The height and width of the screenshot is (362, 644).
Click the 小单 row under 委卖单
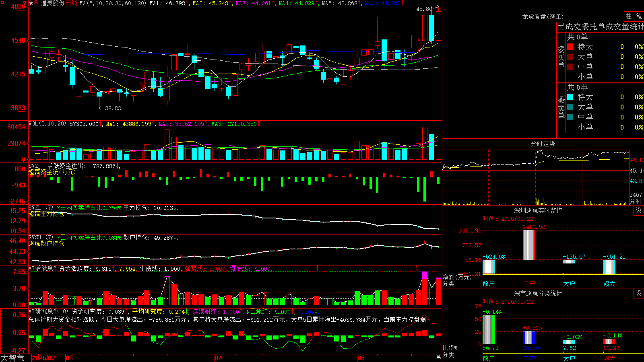tap(605, 127)
